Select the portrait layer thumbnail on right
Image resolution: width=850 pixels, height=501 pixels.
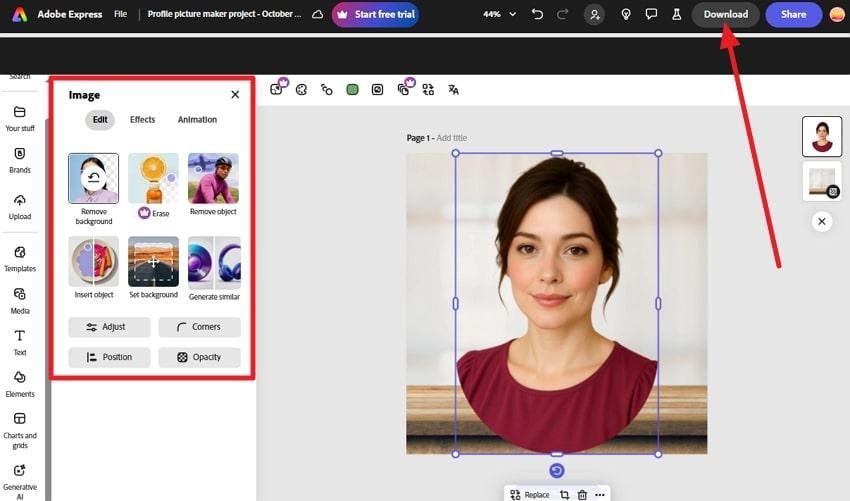pyautogui.click(x=822, y=137)
